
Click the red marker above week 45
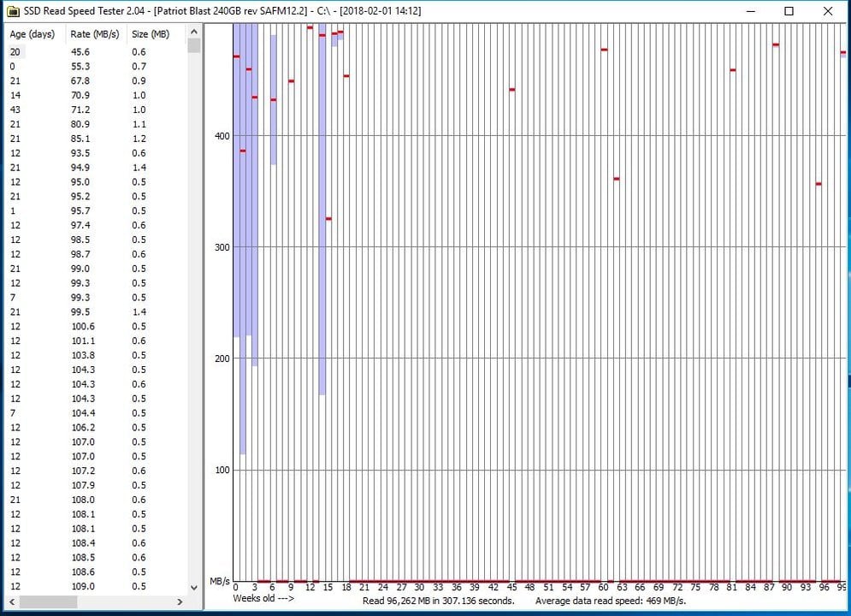[x=511, y=90]
